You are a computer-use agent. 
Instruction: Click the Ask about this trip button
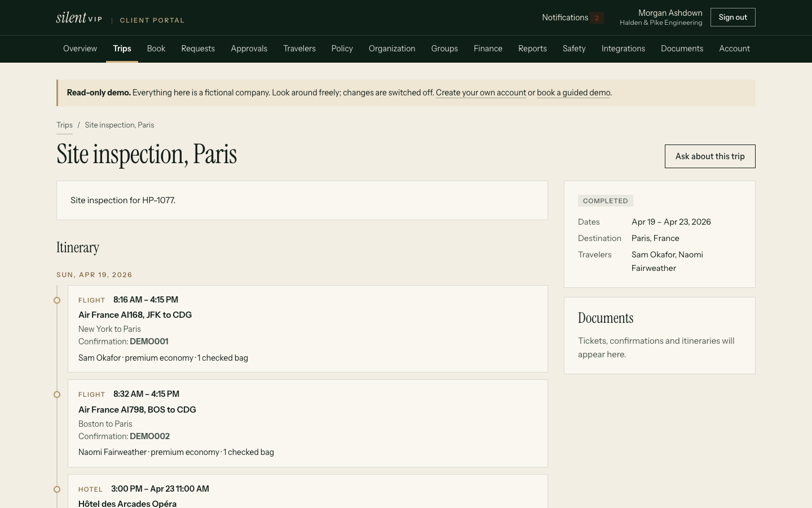pos(710,156)
